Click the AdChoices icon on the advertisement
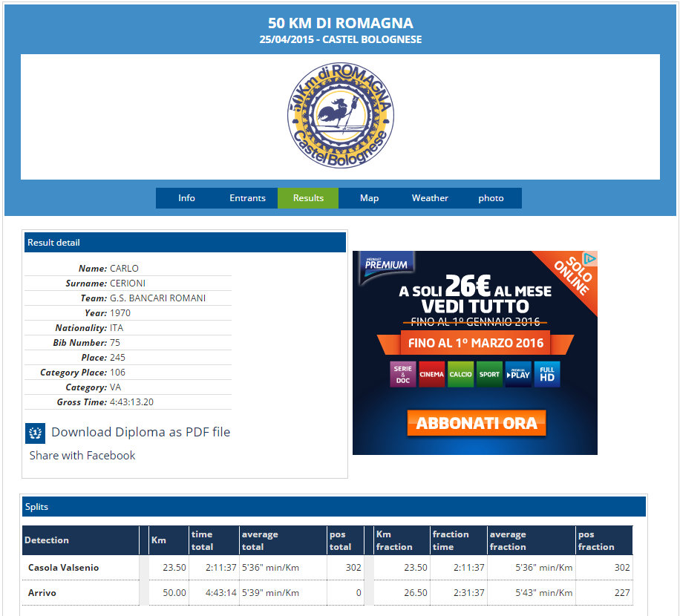This screenshot has height=616, width=680. click(x=589, y=258)
